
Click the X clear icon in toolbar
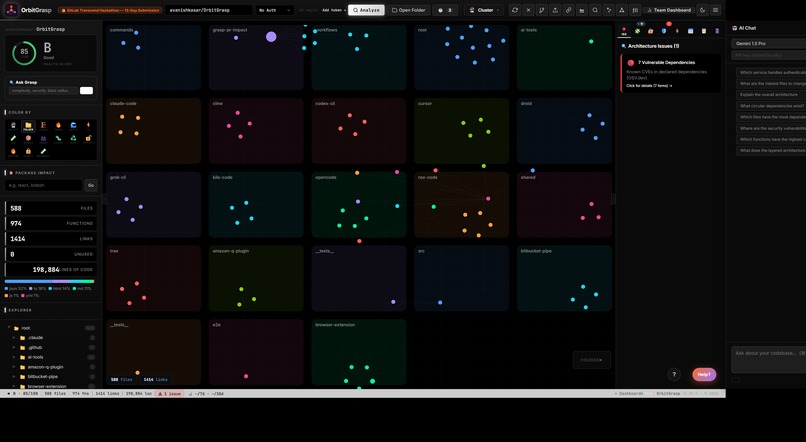click(x=528, y=10)
